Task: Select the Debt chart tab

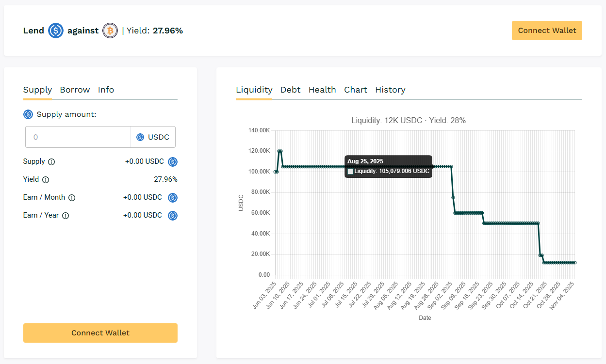Action: point(290,90)
